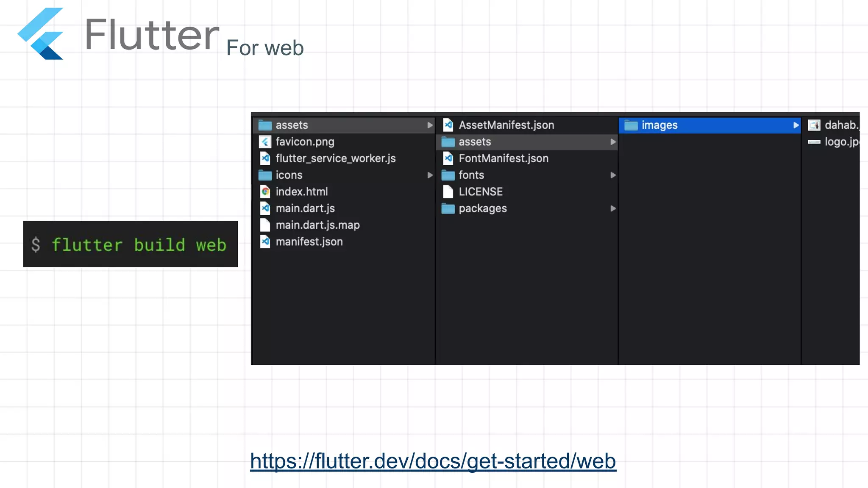The width and height of the screenshot is (868, 488).
Task: Select the assets folder in first column
Action: pos(292,125)
